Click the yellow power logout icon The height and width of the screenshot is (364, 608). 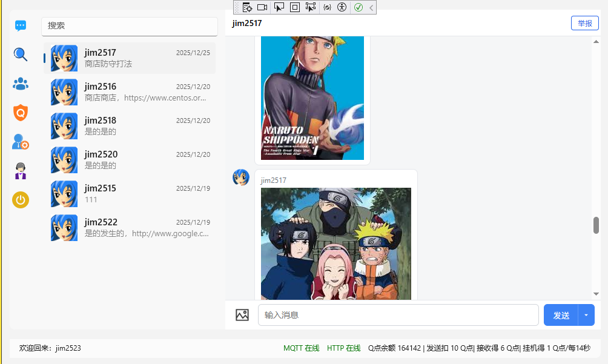(x=21, y=200)
